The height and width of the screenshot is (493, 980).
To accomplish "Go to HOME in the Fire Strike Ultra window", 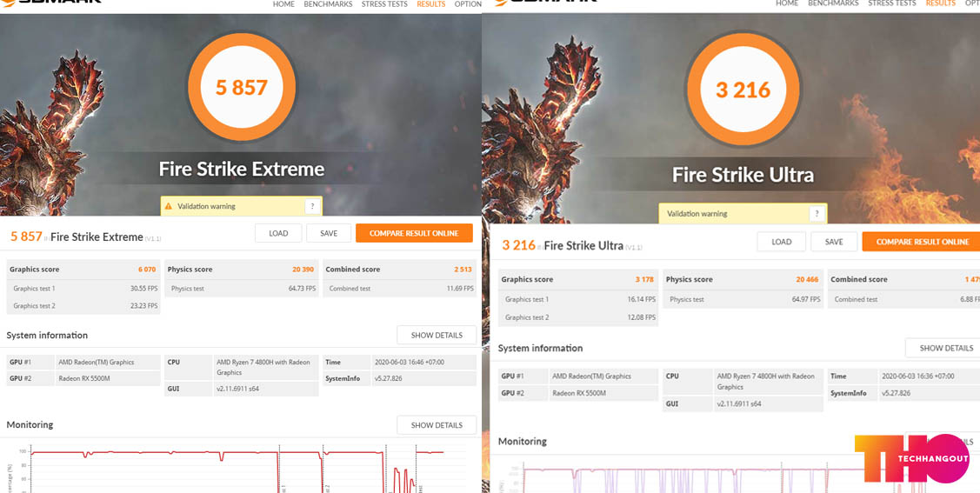I will pos(787,3).
